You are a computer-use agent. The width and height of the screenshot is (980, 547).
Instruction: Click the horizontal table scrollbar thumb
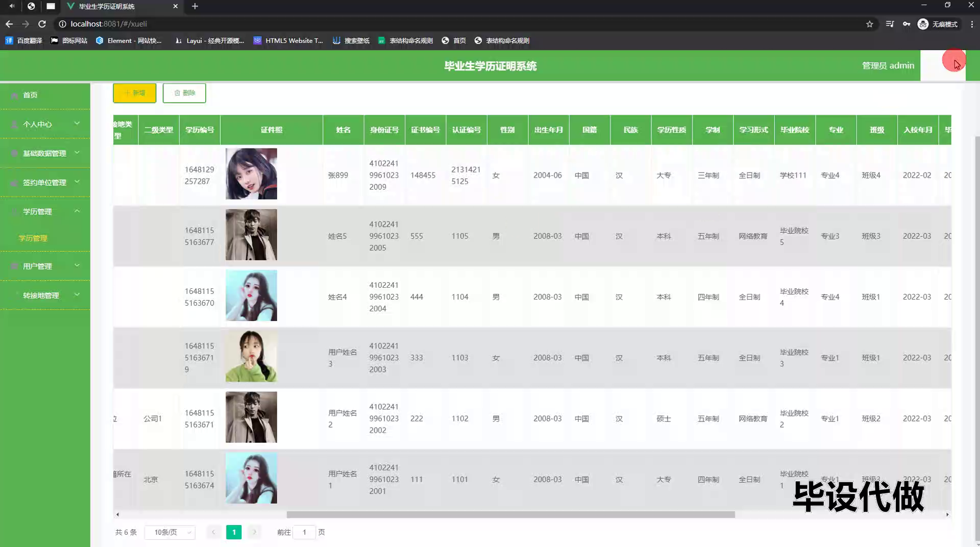[510, 514]
